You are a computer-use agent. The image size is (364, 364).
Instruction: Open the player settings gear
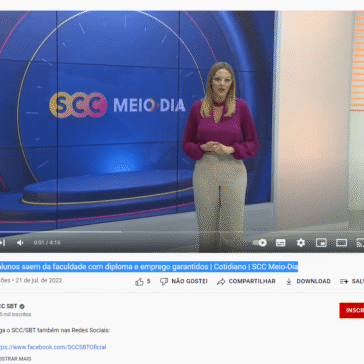[301, 243]
